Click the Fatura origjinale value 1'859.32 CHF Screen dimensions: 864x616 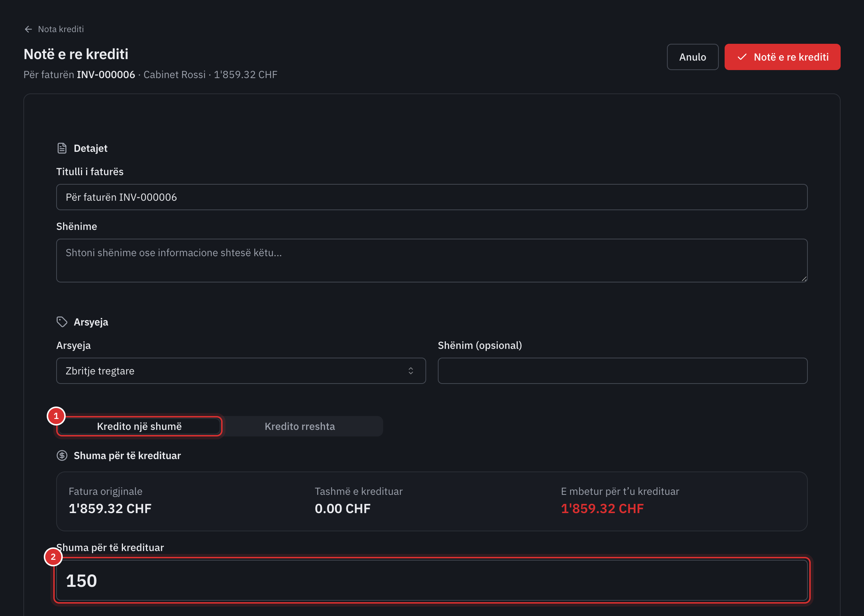[x=110, y=509]
